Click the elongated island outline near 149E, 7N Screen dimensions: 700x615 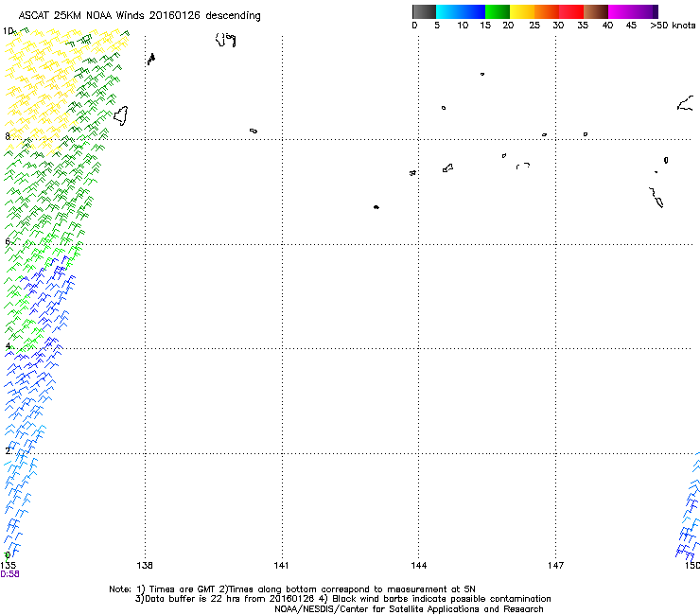click(x=656, y=198)
